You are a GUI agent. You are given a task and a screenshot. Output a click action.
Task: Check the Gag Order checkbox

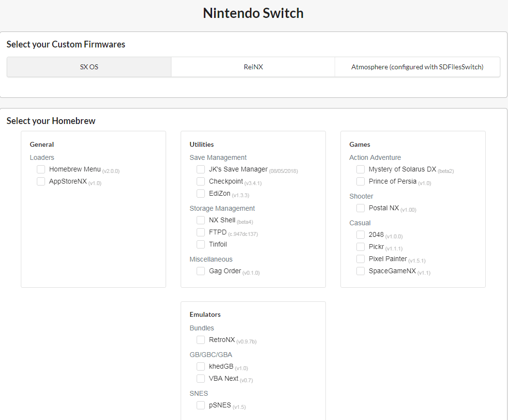pyautogui.click(x=200, y=271)
